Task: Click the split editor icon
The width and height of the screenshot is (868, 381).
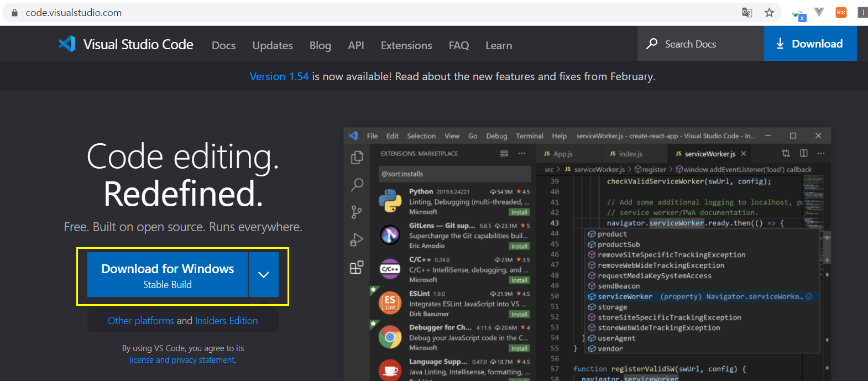Action: click(x=804, y=153)
